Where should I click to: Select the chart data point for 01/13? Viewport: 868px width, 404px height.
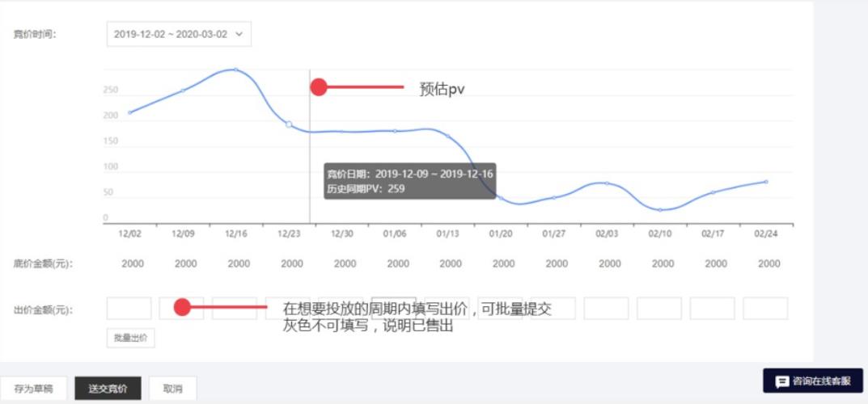(448, 136)
